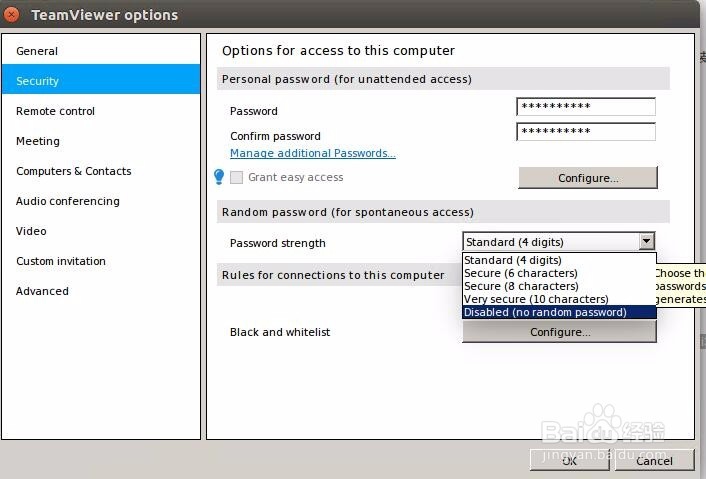Focus the Confirm password field

click(586, 131)
